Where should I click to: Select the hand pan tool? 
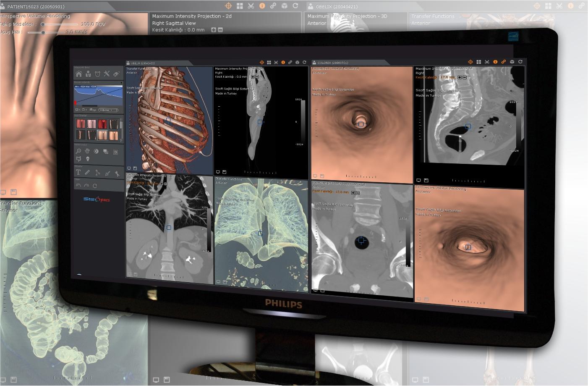pyautogui.click(x=87, y=151)
